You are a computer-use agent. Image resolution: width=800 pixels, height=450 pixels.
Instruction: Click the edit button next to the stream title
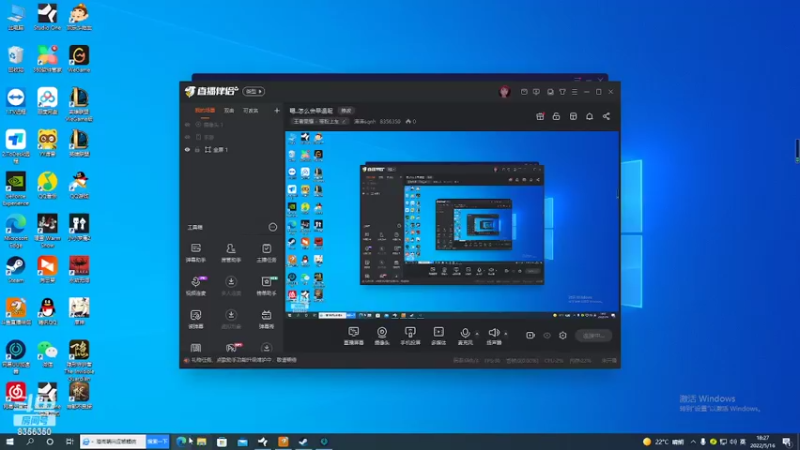click(x=346, y=111)
